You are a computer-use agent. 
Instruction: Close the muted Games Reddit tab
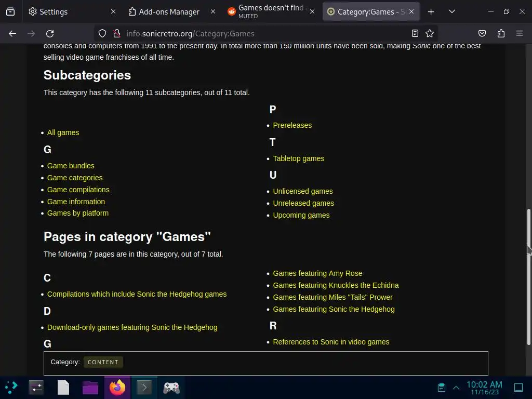(x=312, y=12)
